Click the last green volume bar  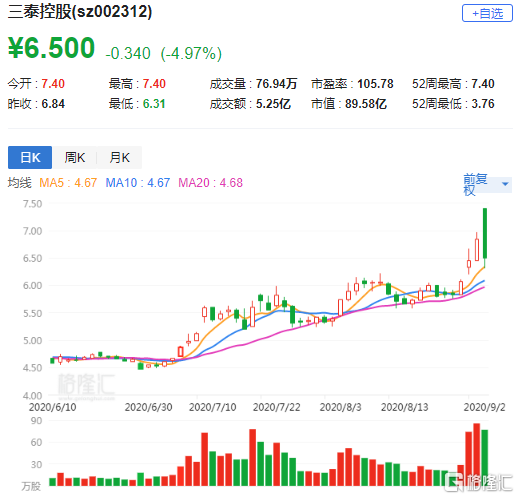pos(485,458)
